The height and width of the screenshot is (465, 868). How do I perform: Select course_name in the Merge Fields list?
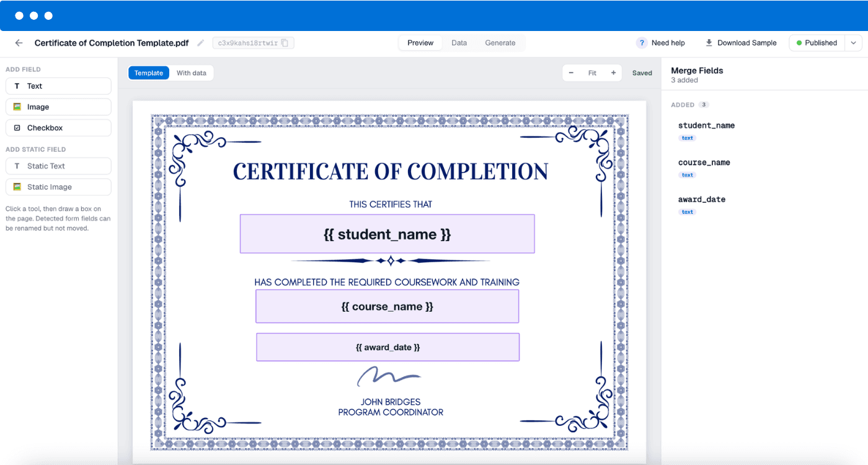pos(704,162)
